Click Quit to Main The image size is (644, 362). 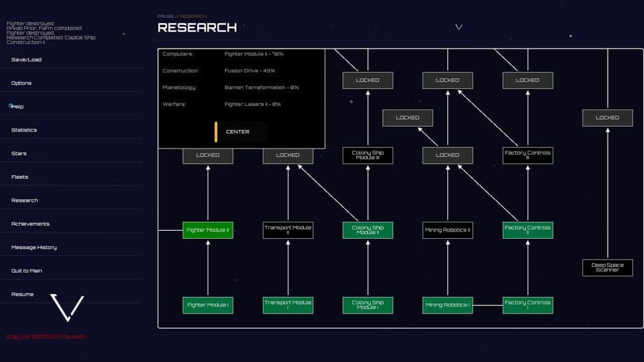27,271
